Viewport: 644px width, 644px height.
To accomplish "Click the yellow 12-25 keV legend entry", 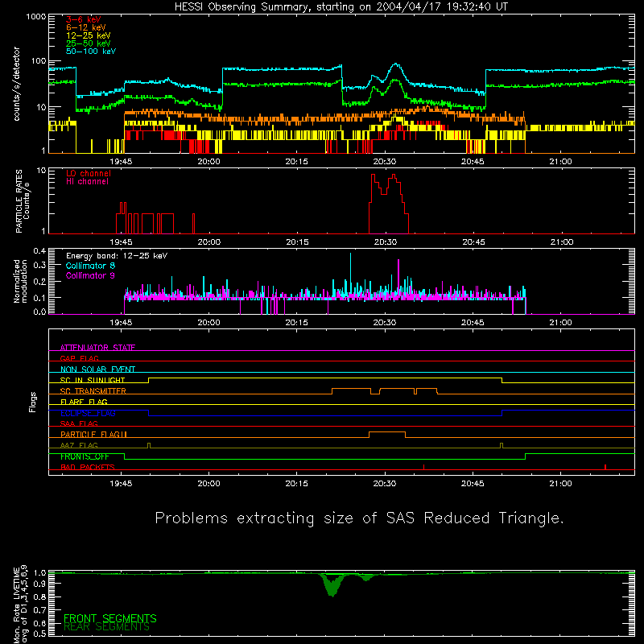I will (x=89, y=35).
